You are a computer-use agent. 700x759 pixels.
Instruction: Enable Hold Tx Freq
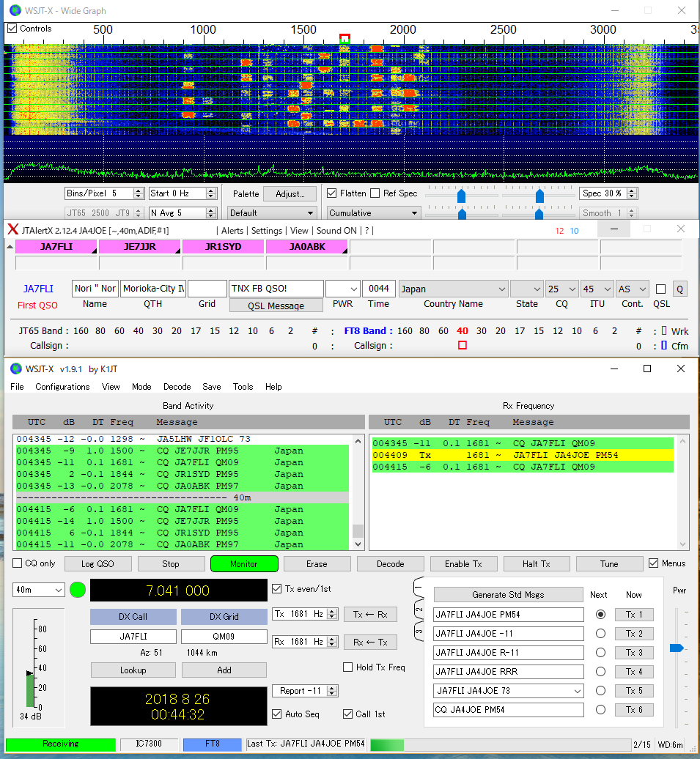[x=348, y=667]
